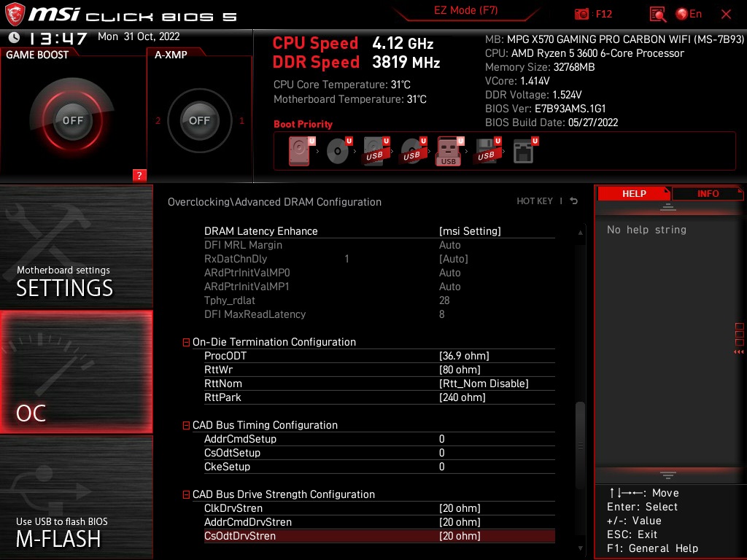Select the network boot device icon
The height and width of the screenshot is (560, 747).
[x=525, y=151]
